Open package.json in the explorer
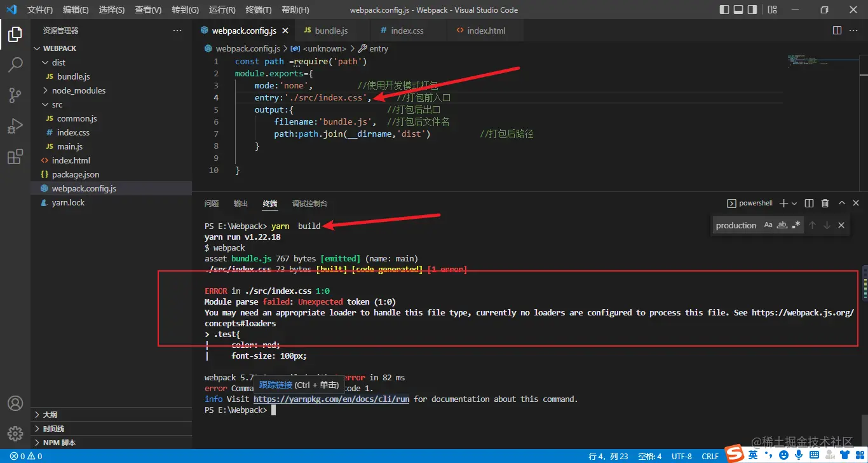This screenshot has height=463, width=868. pyautogui.click(x=75, y=174)
